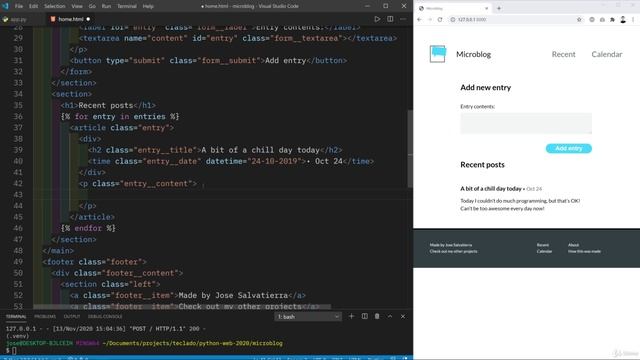Screen dimensions: 640x360
Task: Switch to the app.py editor tab
Action: coord(18,19)
